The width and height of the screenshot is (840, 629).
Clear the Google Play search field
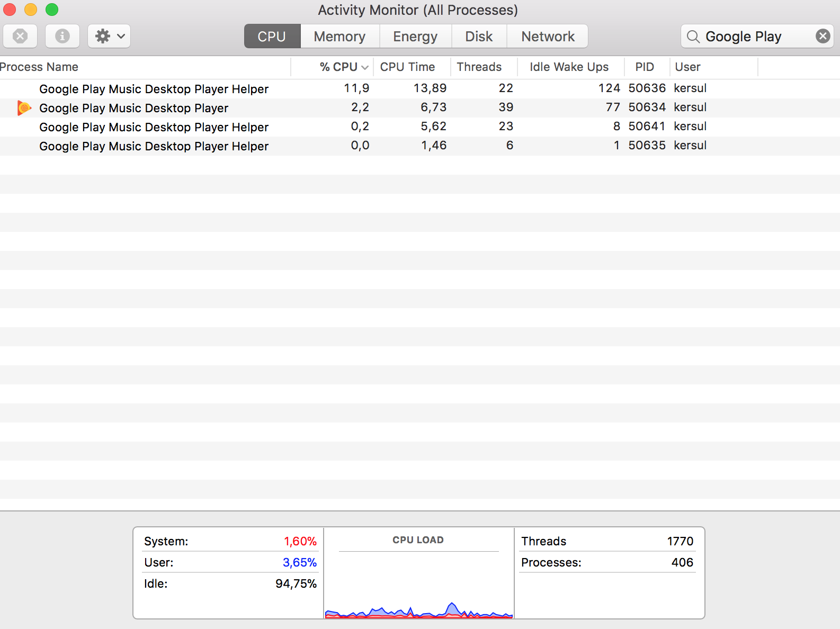pos(823,36)
